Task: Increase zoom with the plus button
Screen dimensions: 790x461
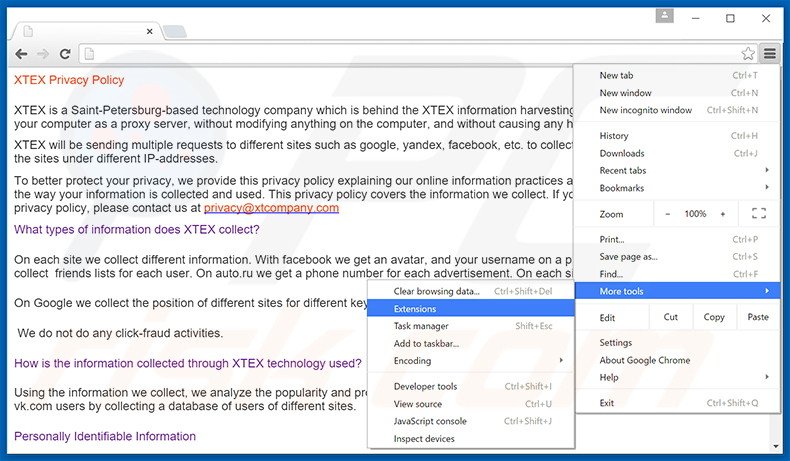Action: (722, 214)
